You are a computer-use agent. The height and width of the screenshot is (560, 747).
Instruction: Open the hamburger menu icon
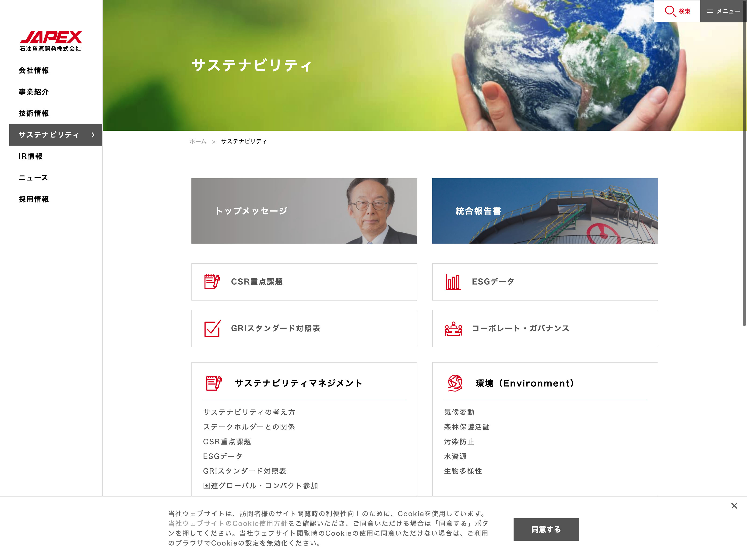(x=710, y=11)
